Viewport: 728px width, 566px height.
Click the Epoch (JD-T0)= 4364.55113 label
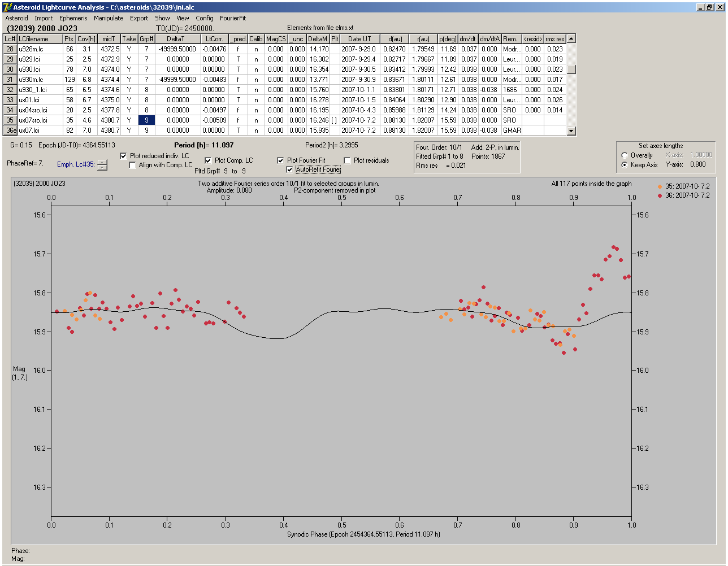point(77,145)
